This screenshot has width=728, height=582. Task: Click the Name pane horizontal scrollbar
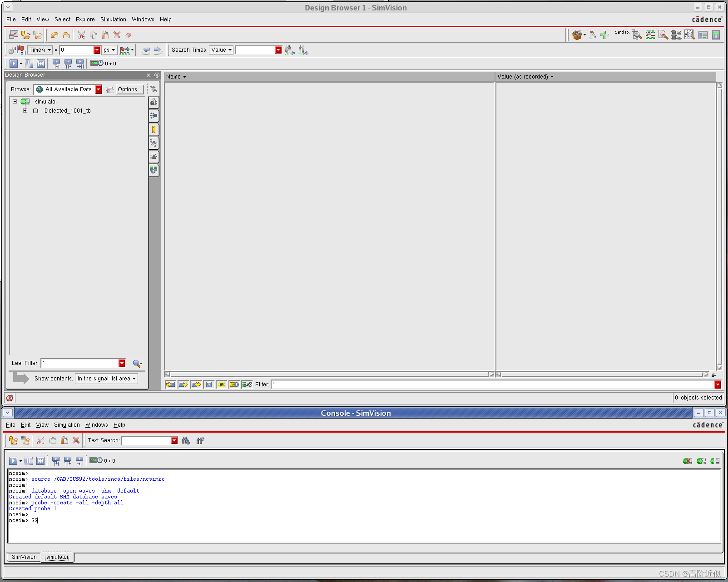329,375
